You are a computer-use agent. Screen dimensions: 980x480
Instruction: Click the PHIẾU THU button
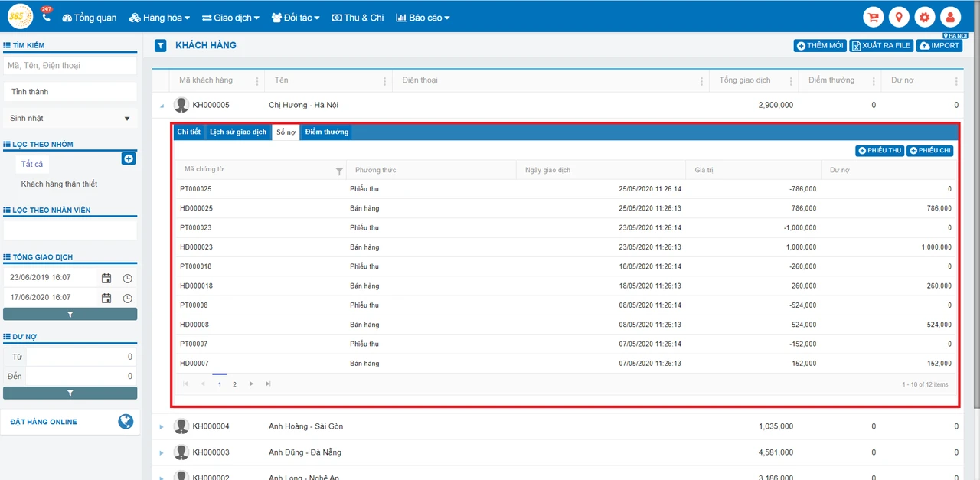(x=880, y=151)
